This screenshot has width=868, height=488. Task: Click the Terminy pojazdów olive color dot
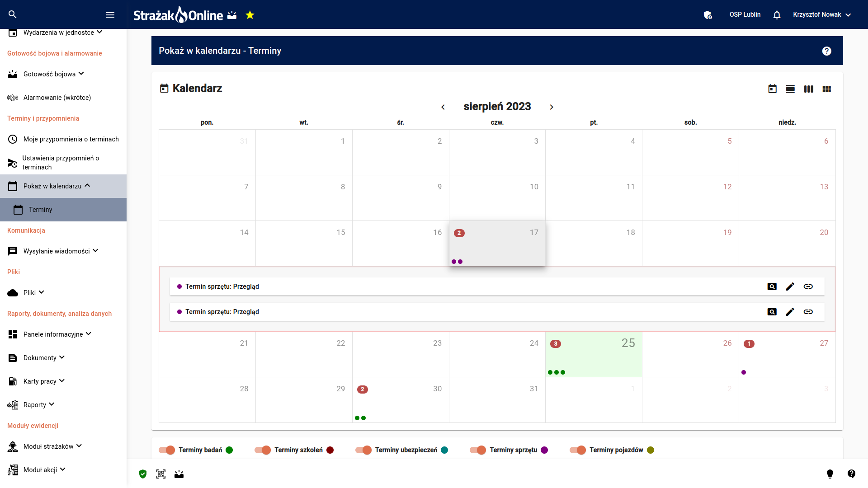[x=651, y=450]
